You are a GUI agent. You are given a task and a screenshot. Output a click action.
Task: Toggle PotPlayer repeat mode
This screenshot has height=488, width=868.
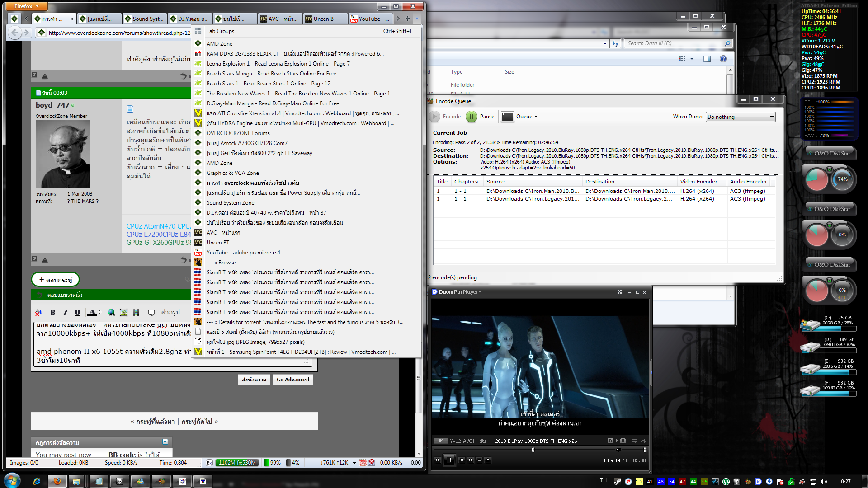click(634, 441)
